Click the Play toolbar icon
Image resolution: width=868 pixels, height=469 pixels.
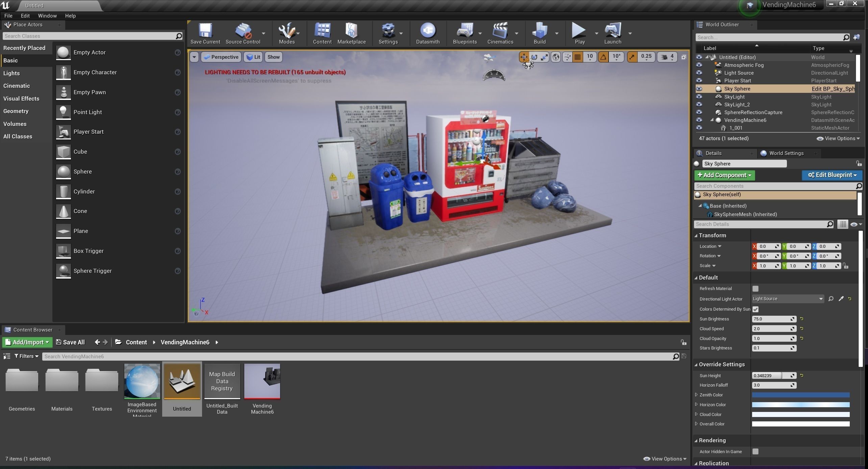579,33
